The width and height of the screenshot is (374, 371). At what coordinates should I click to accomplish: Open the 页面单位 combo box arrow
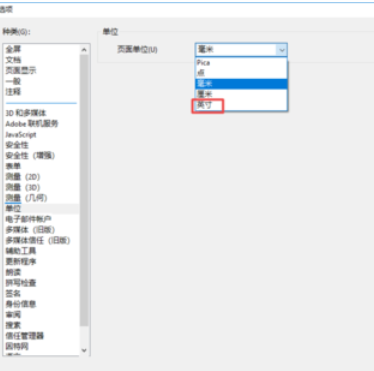coord(282,50)
